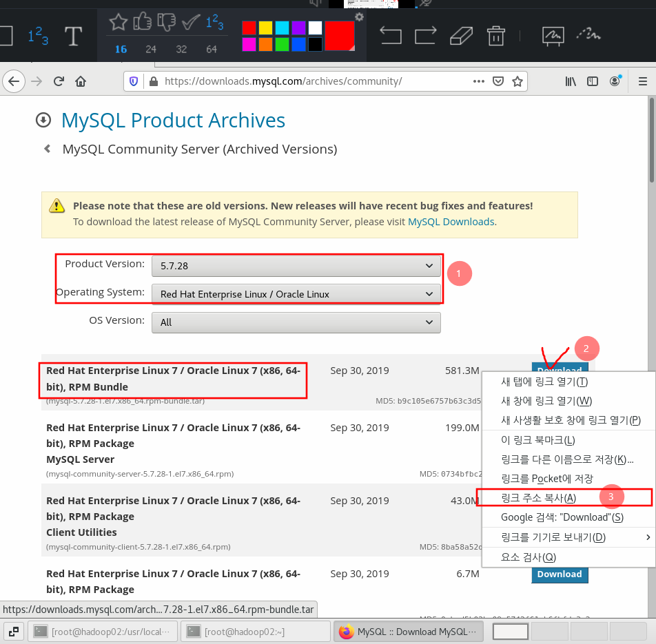The image size is (656, 644).
Task: Set stamp size to 24
Action: tap(151, 50)
